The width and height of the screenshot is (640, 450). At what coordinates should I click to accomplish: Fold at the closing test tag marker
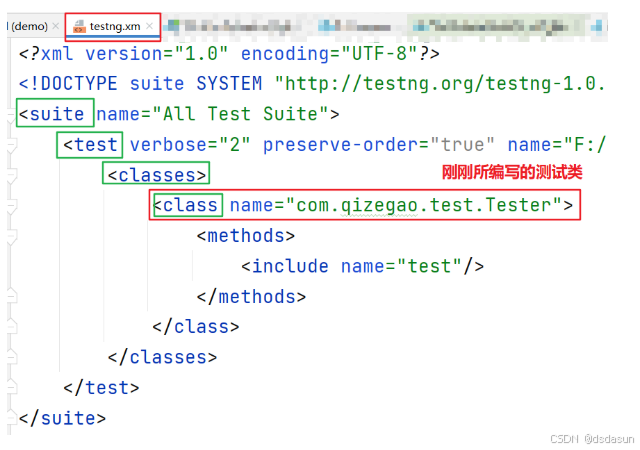pos(11,387)
